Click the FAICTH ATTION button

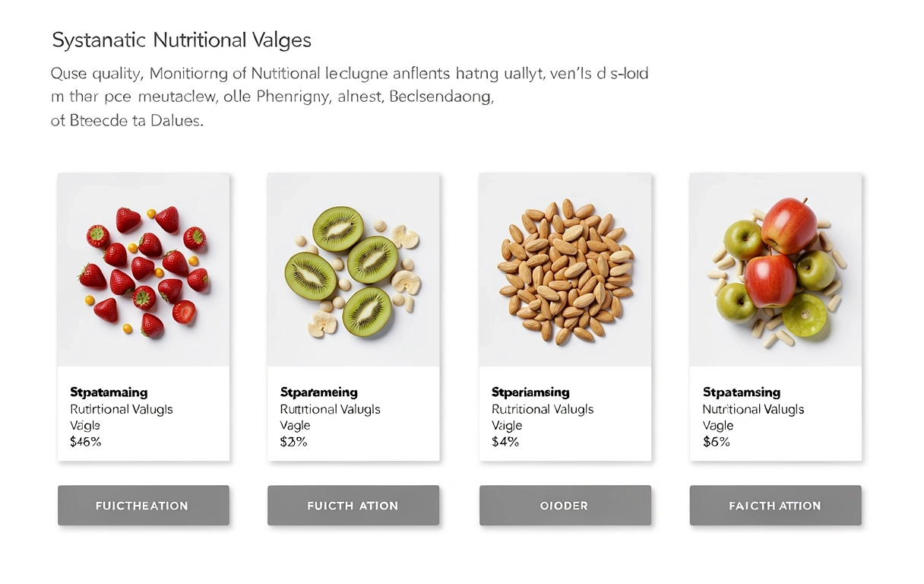(x=775, y=506)
